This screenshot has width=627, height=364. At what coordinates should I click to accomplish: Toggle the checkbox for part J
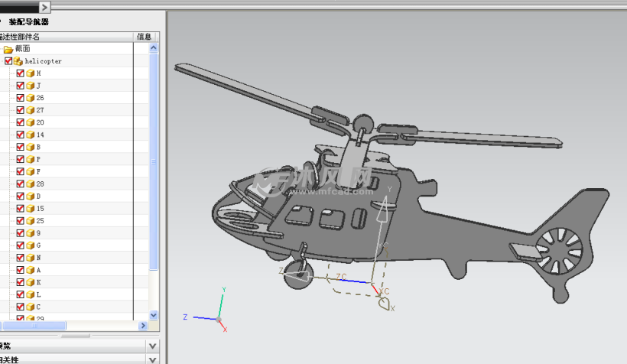[x=20, y=85]
